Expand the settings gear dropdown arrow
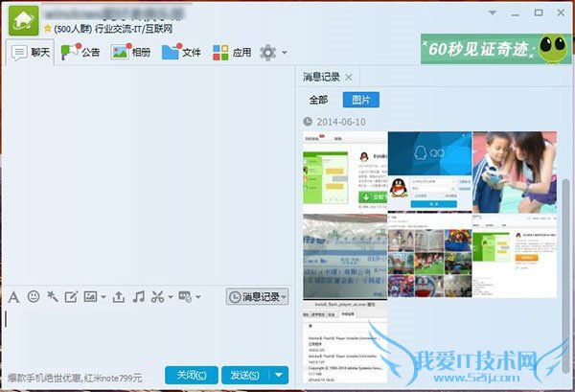This screenshot has height=392, width=575. (x=285, y=53)
